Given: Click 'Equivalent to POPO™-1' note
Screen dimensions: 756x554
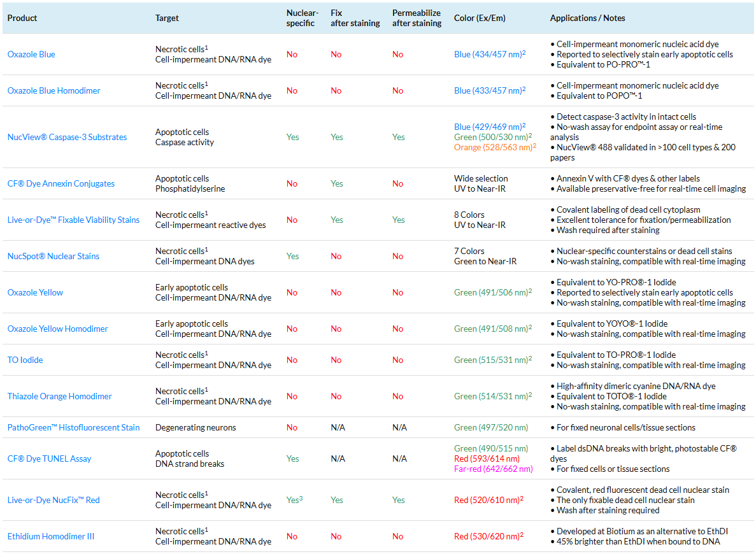Looking at the screenshot, I should tap(599, 96).
